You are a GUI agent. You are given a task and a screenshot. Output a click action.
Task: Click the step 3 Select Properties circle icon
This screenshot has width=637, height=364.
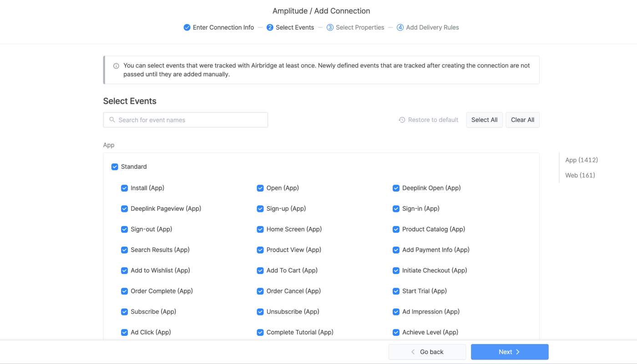pos(330,27)
